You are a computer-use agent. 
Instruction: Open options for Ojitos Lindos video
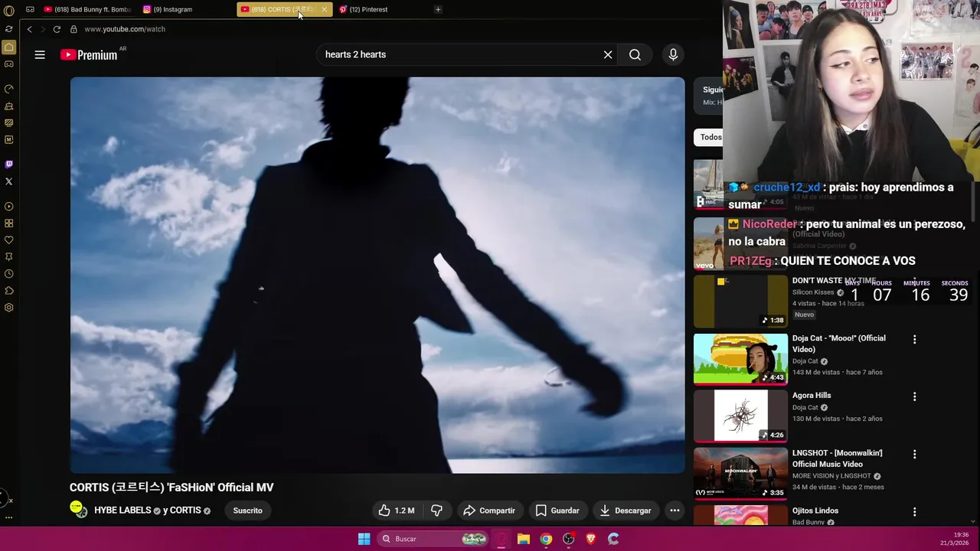tap(914, 511)
